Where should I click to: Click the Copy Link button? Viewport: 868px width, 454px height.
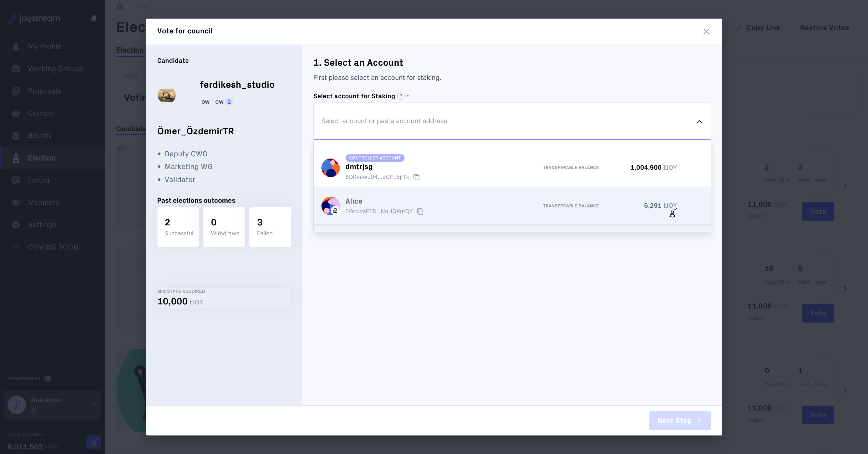pyautogui.click(x=759, y=28)
